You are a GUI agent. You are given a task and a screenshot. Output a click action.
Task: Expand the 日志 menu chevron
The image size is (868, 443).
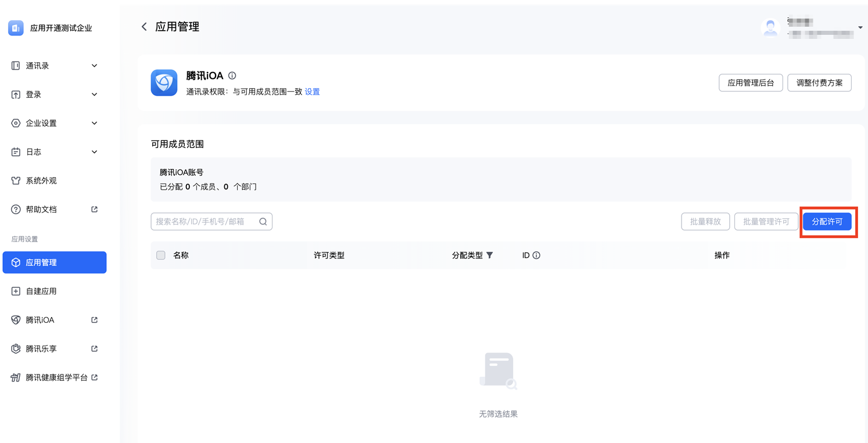(95, 152)
